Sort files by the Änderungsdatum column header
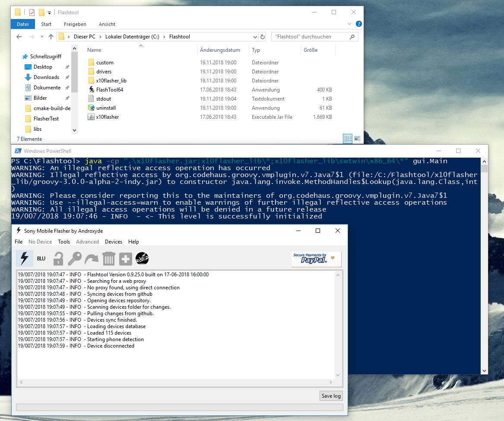The width and height of the screenshot is (504, 421). click(x=220, y=50)
